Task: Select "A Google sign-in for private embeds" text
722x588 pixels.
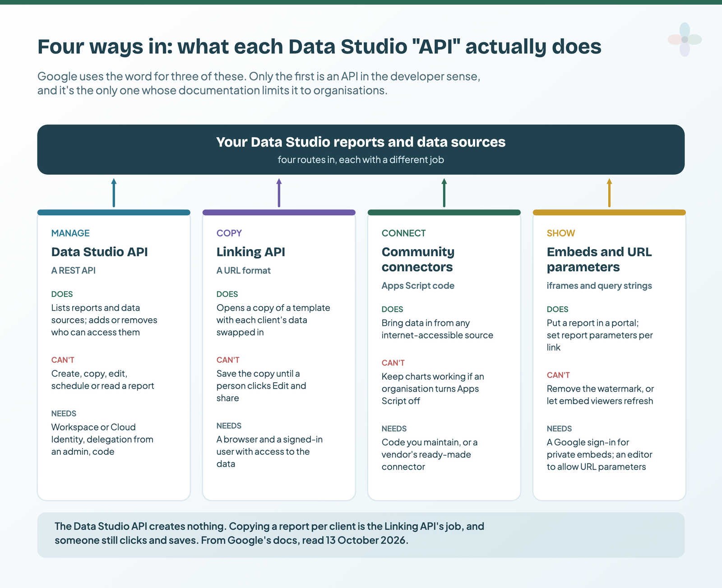Action: point(599,454)
